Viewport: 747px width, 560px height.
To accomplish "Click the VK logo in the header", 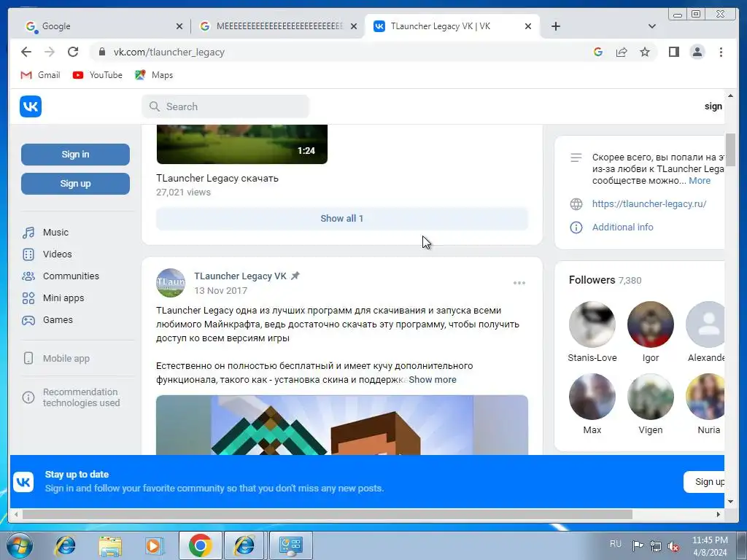I will 31,106.
